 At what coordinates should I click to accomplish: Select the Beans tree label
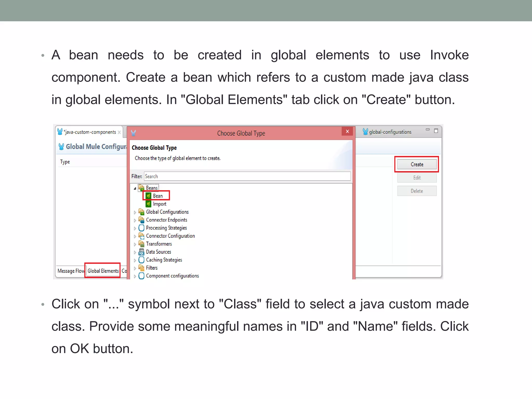(152, 188)
